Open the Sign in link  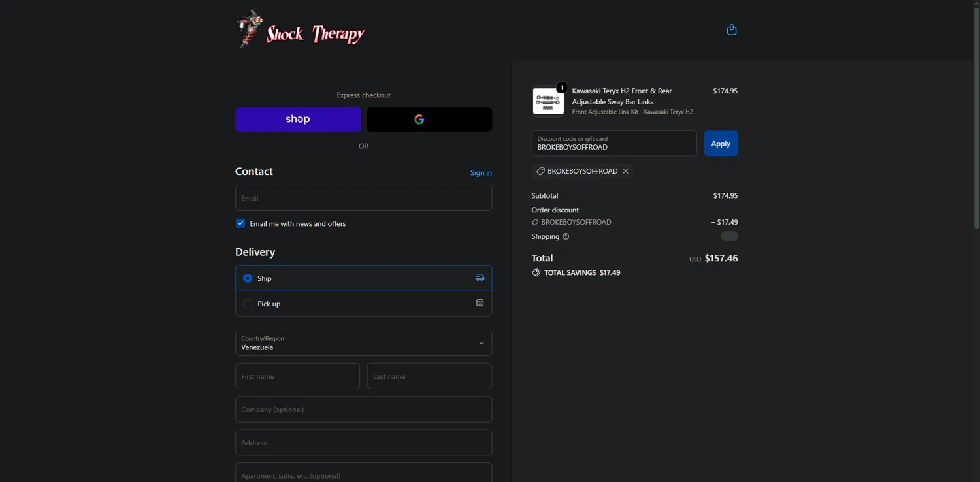[481, 172]
